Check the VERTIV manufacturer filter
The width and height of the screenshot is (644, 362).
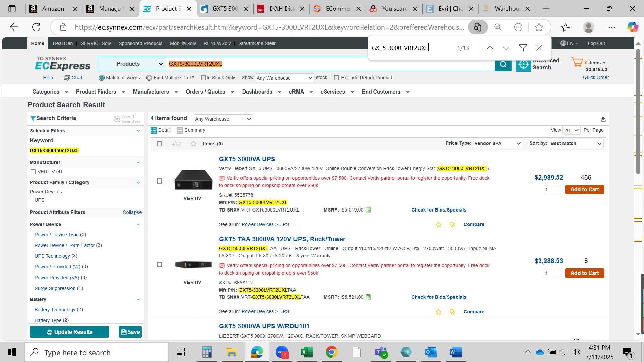point(33,172)
